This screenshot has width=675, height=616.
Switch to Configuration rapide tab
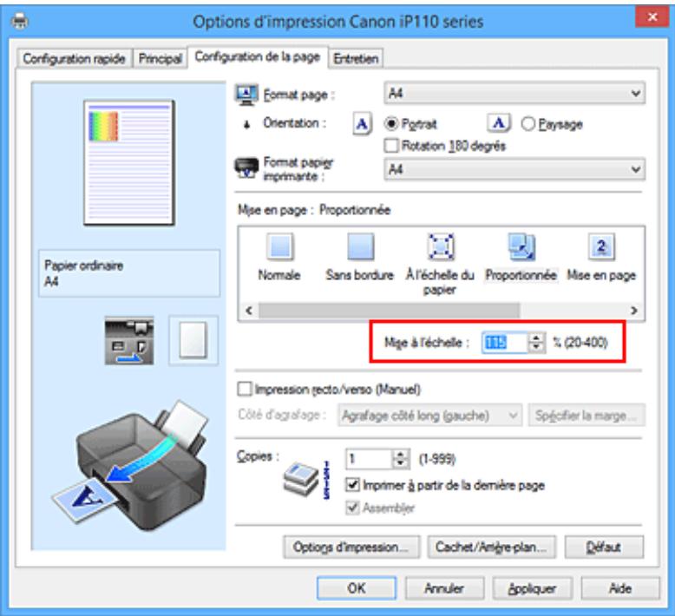point(74,58)
